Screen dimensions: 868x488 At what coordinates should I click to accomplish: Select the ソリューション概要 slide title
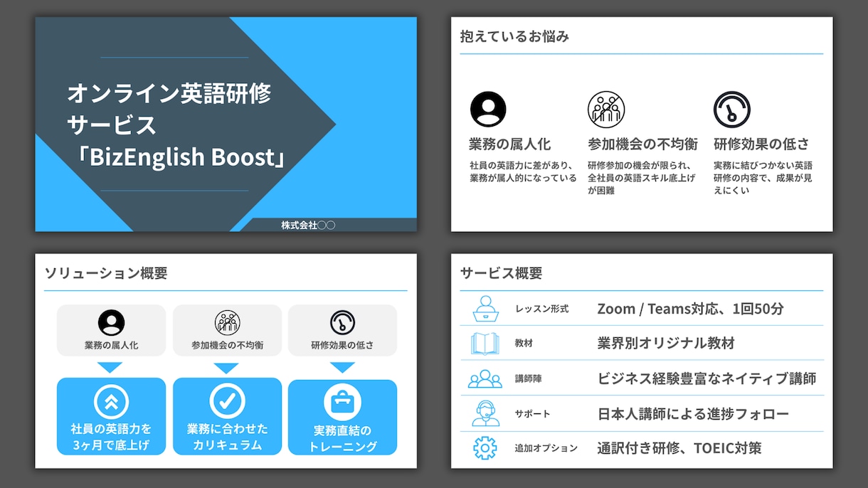[106, 273]
